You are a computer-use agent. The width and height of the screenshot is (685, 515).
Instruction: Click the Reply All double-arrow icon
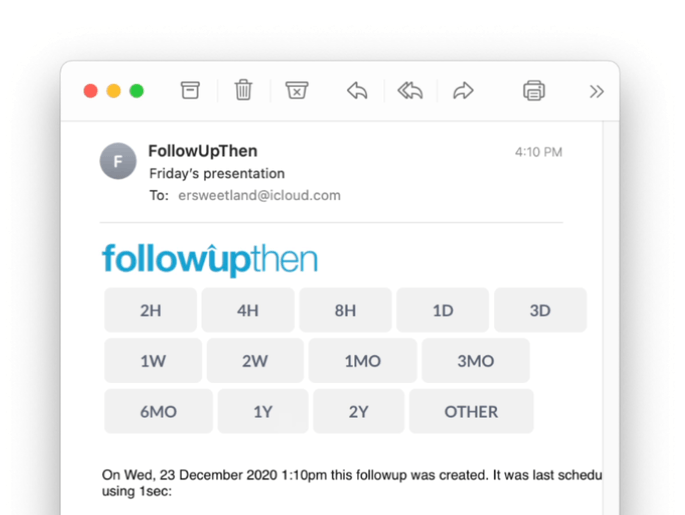[410, 91]
